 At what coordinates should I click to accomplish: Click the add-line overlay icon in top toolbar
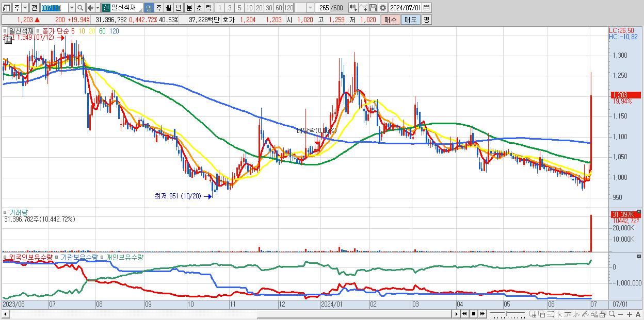[363, 8]
